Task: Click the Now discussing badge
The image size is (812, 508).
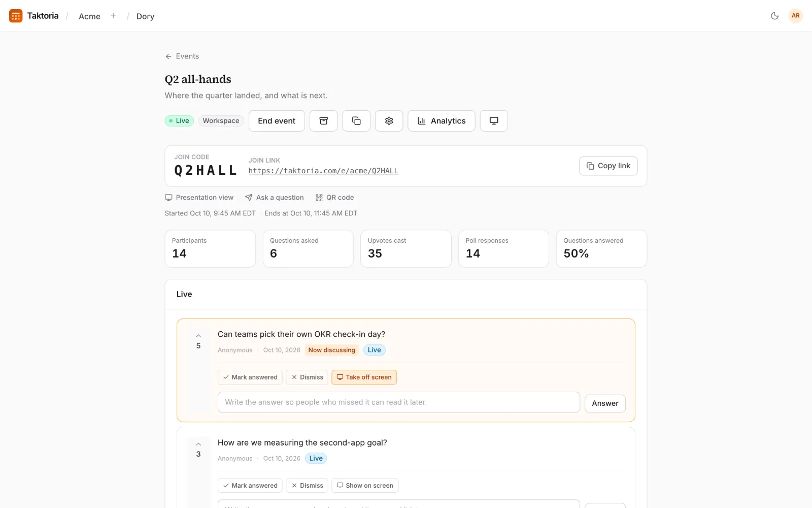Action: (332, 350)
